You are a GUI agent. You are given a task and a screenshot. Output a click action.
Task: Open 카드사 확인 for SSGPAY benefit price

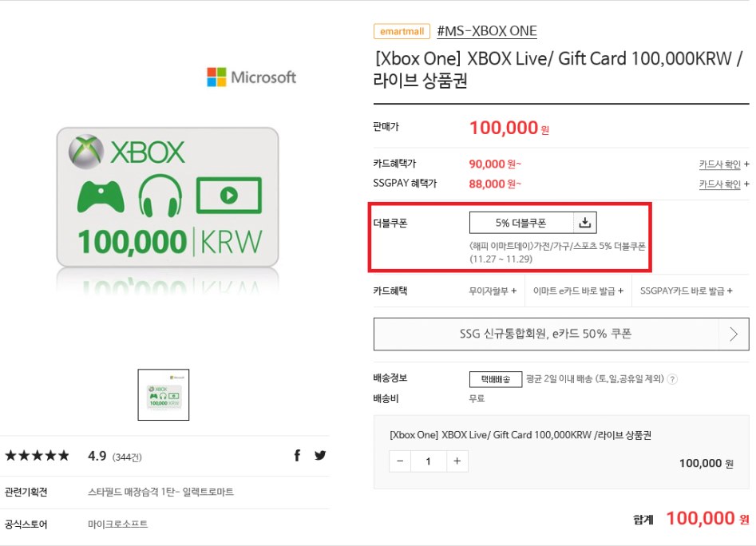[724, 184]
